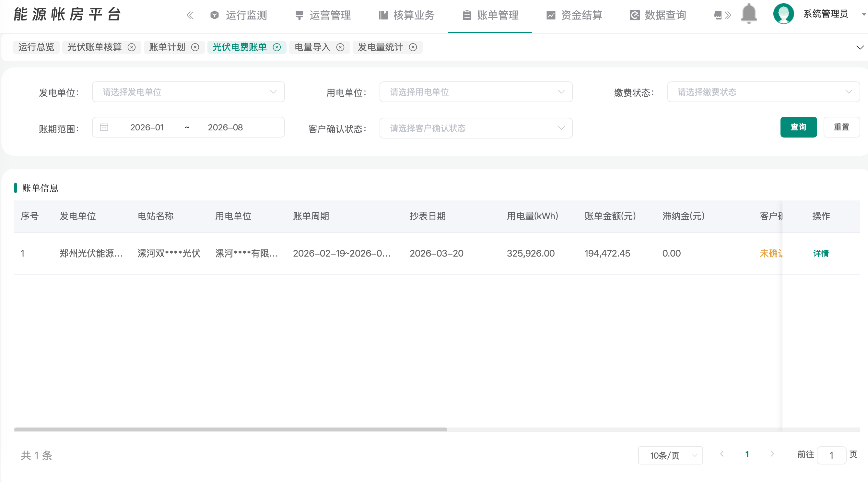
Task: Close the 光伏账单核算 tab
Action: pos(132,47)
